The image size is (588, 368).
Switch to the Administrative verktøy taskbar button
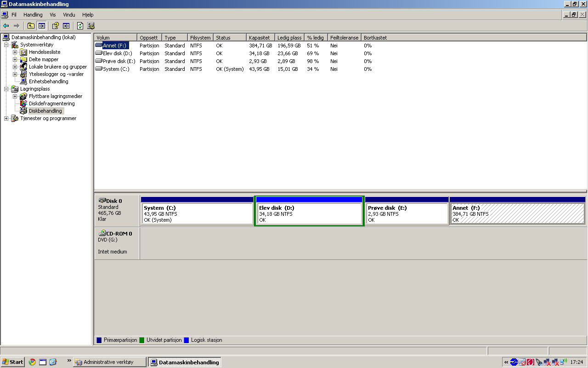pos(110,362)
